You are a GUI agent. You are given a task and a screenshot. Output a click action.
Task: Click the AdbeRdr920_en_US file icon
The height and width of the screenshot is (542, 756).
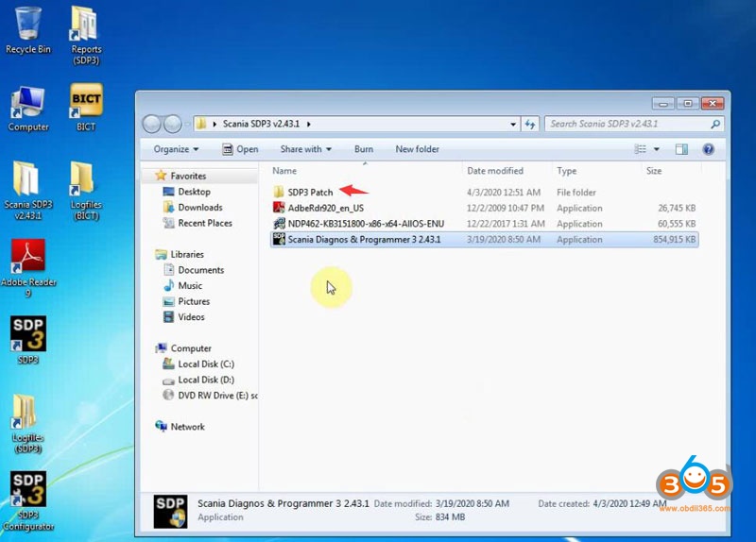coord(278,208)
